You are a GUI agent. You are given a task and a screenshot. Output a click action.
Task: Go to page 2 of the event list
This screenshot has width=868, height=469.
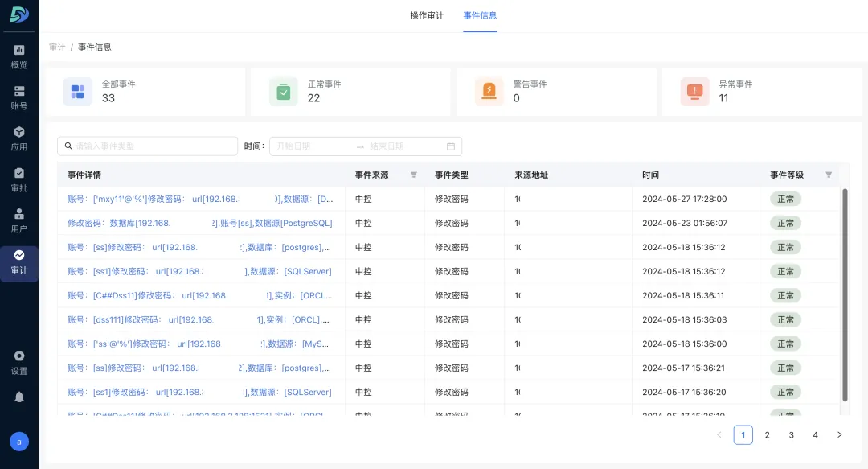point(767,434)
